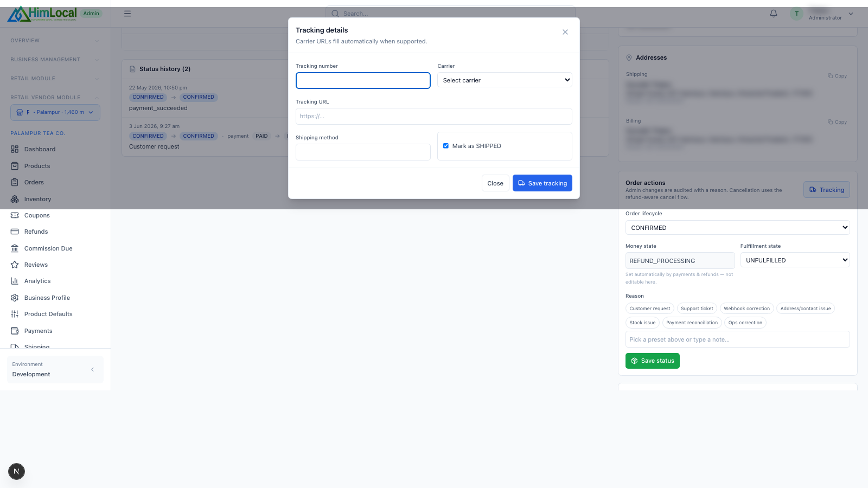Click the Business Profile gear icon
Screen dimensions: 868x488
[15, 298]
